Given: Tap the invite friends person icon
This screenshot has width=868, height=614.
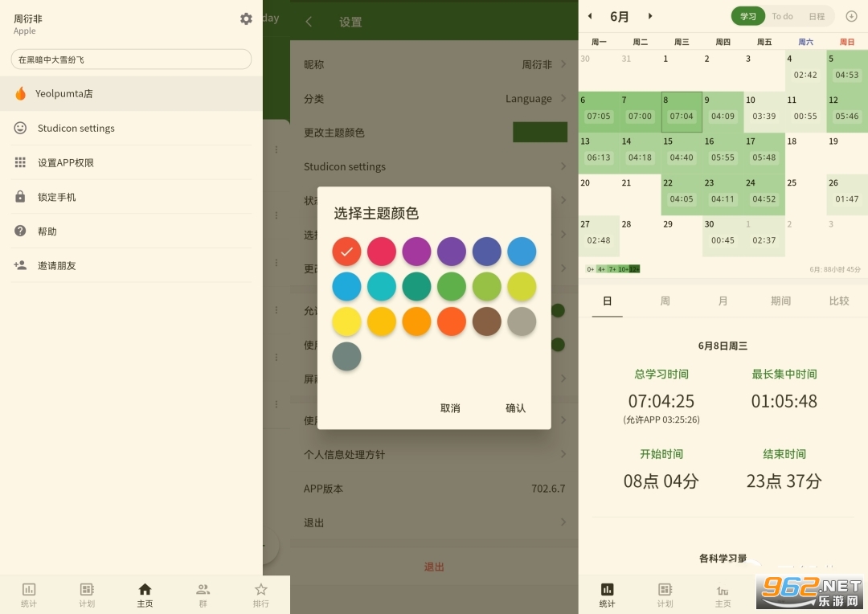Looking at the screenshot, I should tap(21, 265).
